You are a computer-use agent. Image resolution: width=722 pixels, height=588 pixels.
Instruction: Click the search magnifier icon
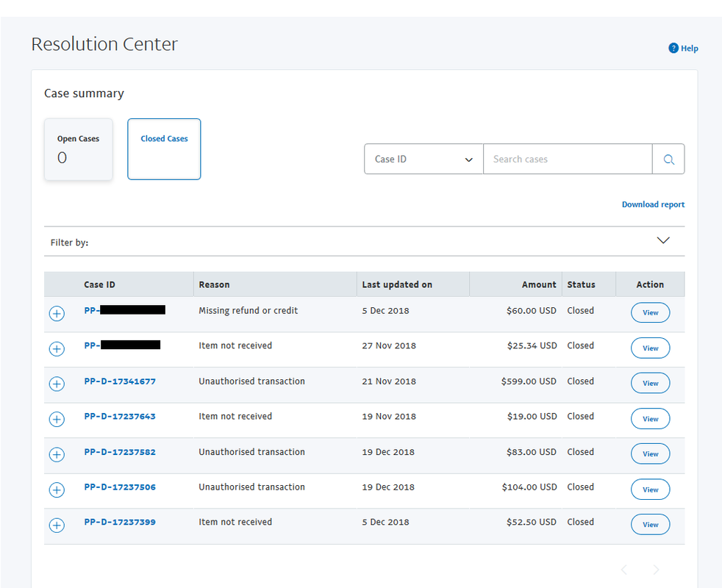point(668,159)
